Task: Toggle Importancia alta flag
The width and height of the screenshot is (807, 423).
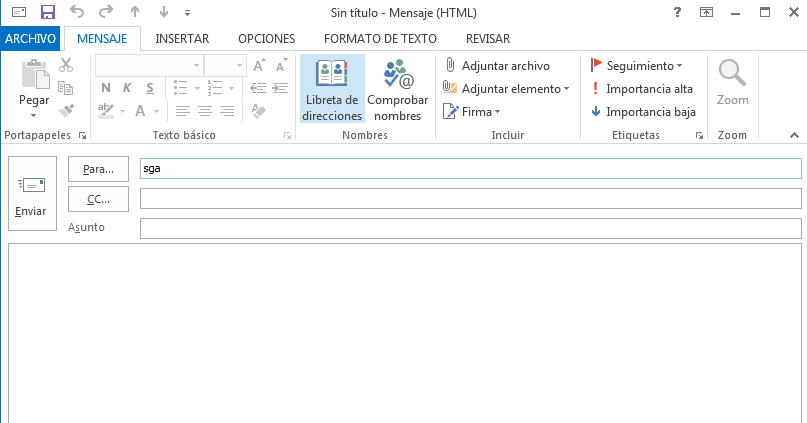Action: (x=642, y=88)
